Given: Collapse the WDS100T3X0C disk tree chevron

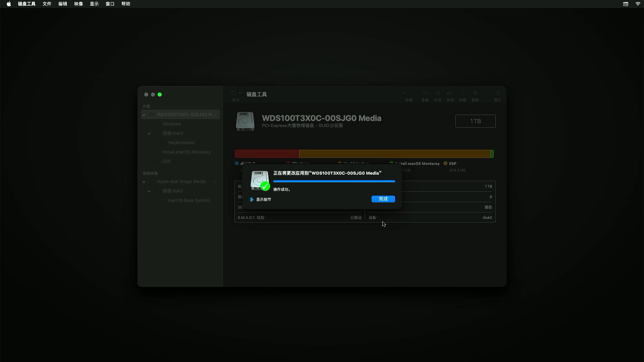Looking at the screenshot, I should (x=144, y=115).
